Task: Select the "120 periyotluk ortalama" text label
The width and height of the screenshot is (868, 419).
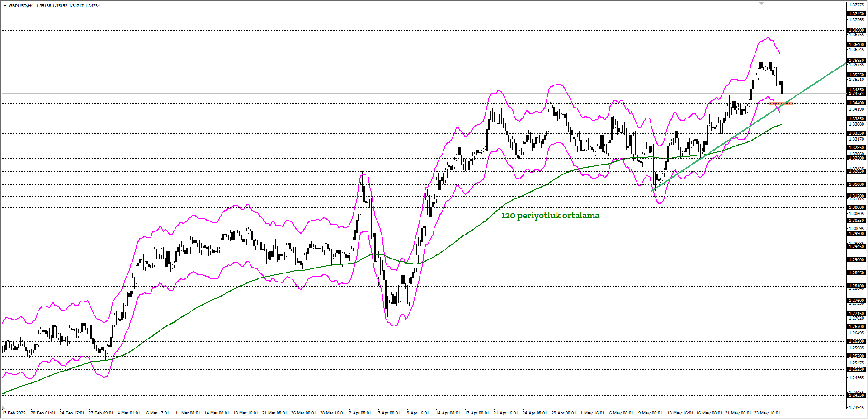Action: pos(550,216)
